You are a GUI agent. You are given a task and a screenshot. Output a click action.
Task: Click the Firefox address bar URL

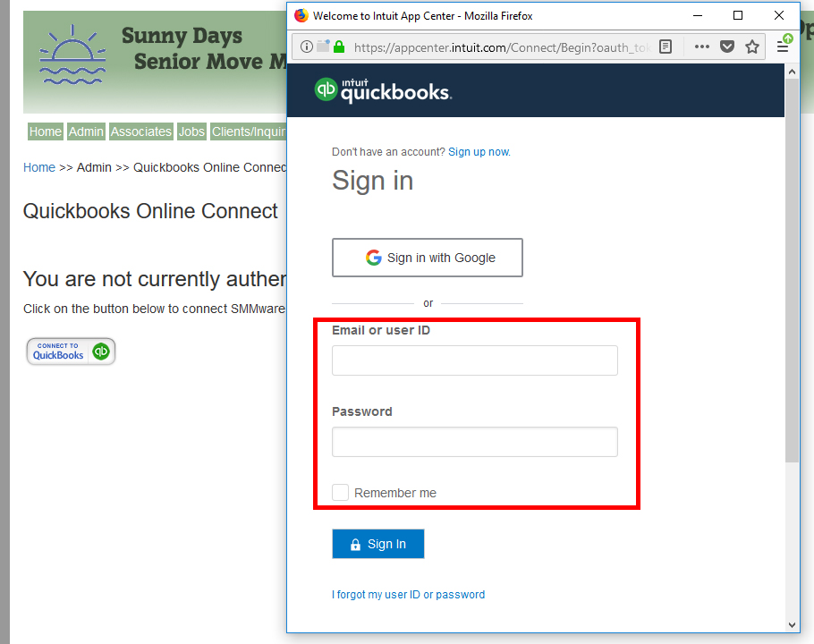501,47
